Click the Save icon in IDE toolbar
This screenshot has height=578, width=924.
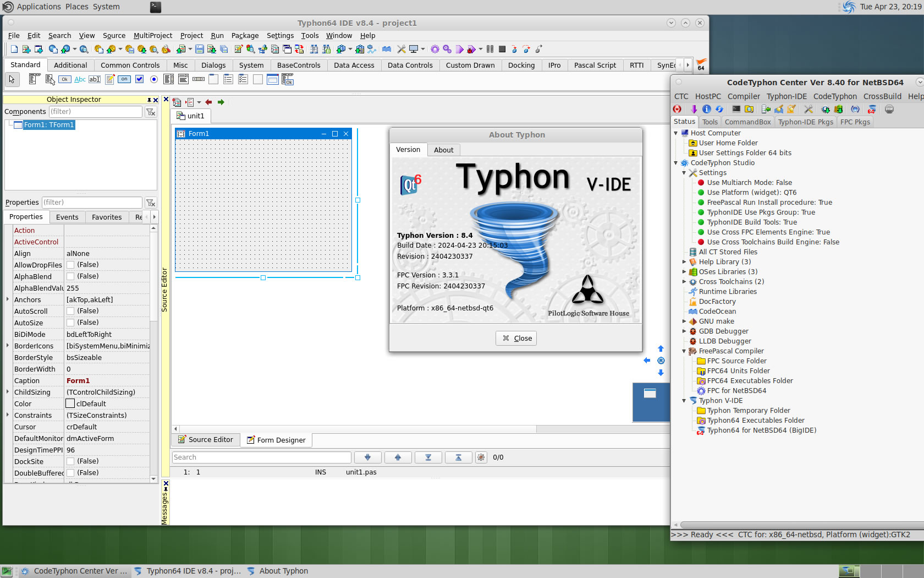point(200,49)
